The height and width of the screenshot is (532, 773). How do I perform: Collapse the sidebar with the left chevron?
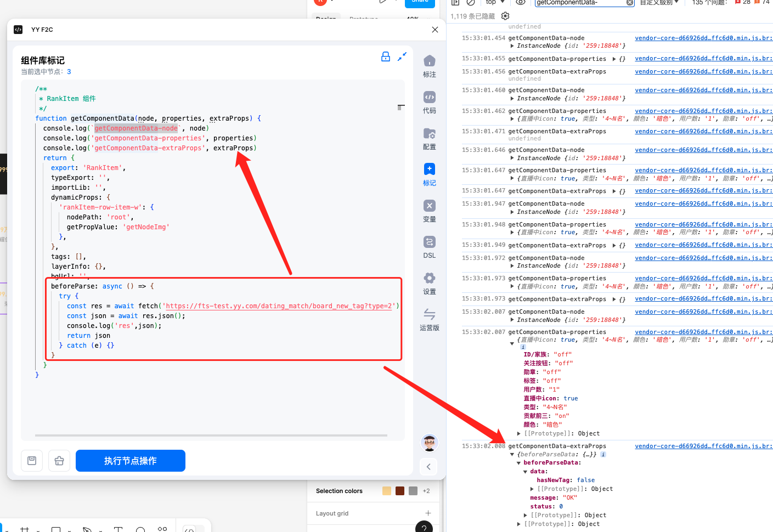tap(428, 467)
